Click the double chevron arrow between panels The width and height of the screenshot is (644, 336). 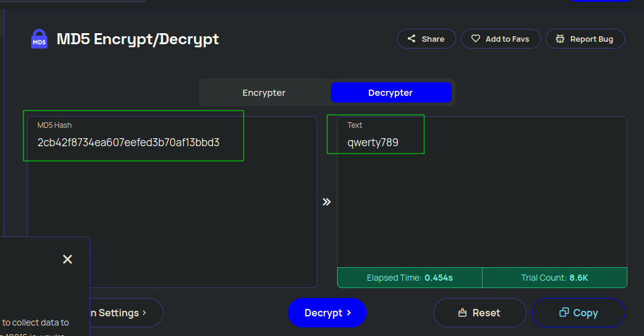click(327, 201)
